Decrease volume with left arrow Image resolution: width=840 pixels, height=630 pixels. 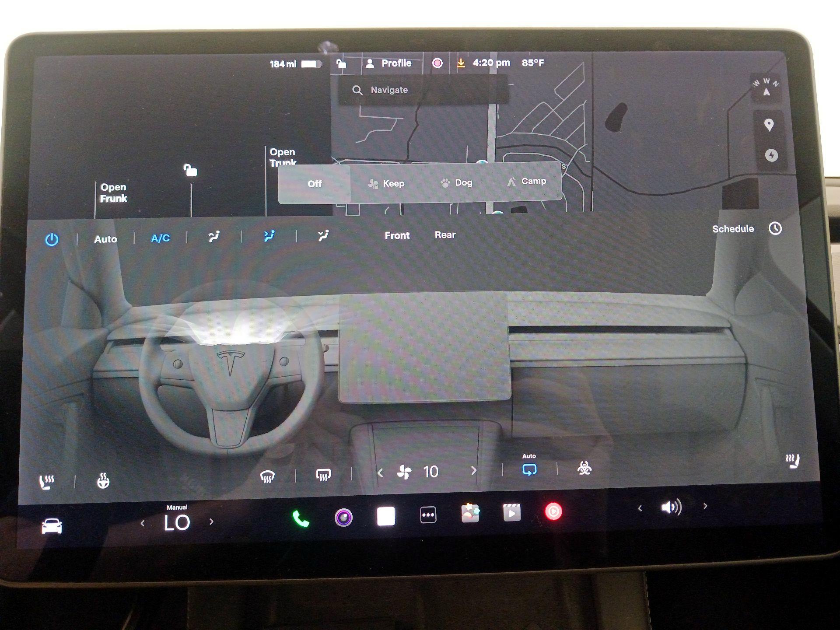640,508
